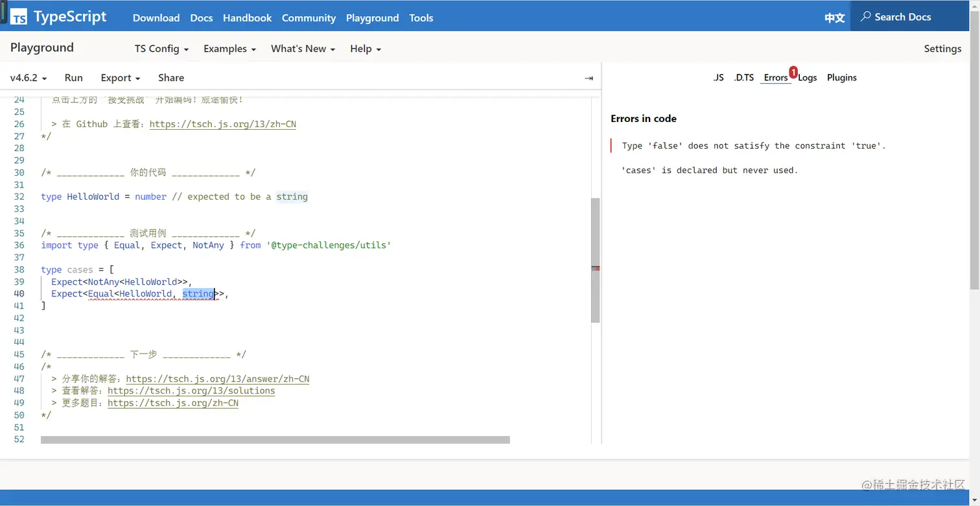Viewport: 980px width, 506px height.
Task: Click the HelloWorld identifier on line 32
Action: (93, 197)
